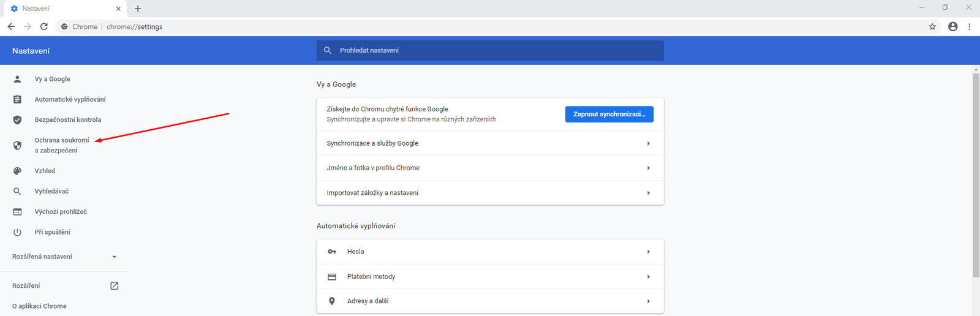Click the Při spuštění power icon
This screenshot has width=980, height=316.
coord(17,232)
